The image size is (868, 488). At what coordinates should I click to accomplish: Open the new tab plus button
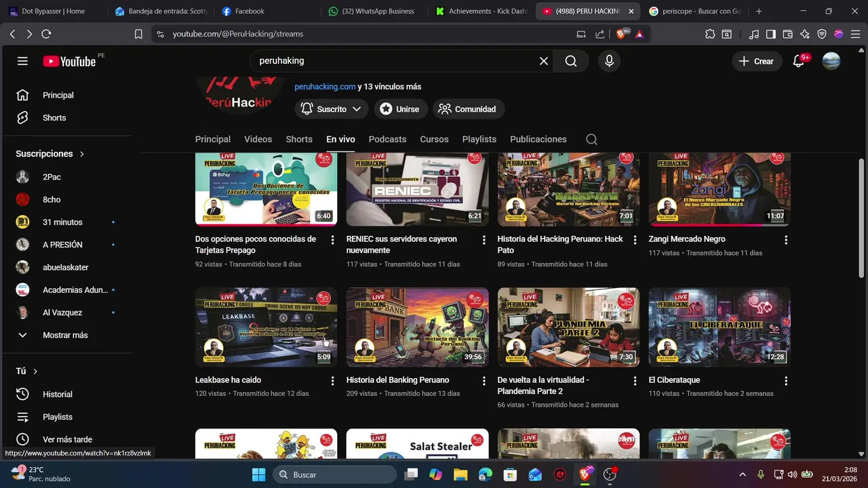759,12
